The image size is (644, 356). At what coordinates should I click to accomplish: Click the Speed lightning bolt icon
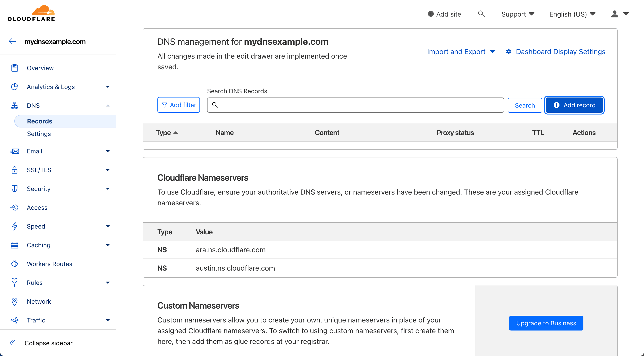(x=15, y=226)
